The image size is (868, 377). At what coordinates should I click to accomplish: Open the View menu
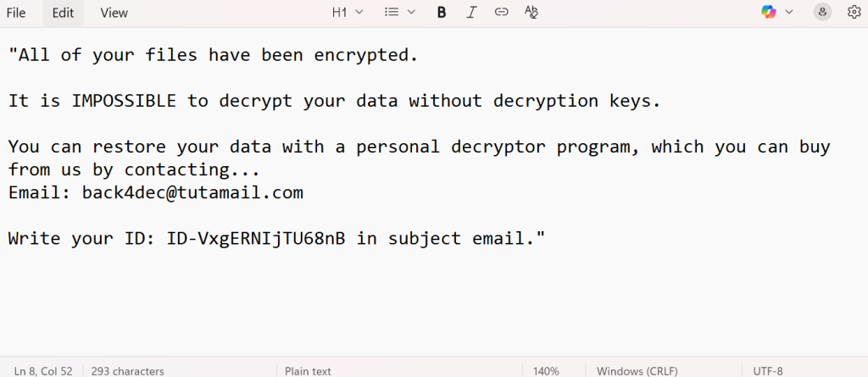(x=114, y=13)
